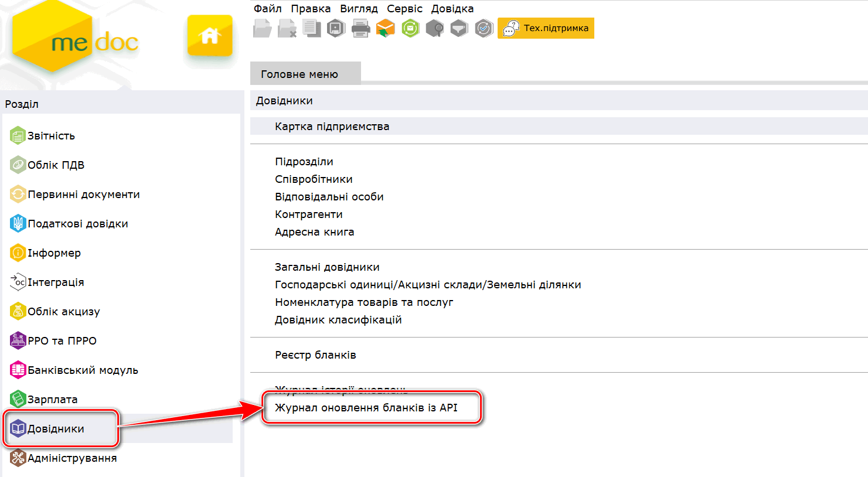Open Контрагенти directory
The image size is (868, 477).
point(309,214)
